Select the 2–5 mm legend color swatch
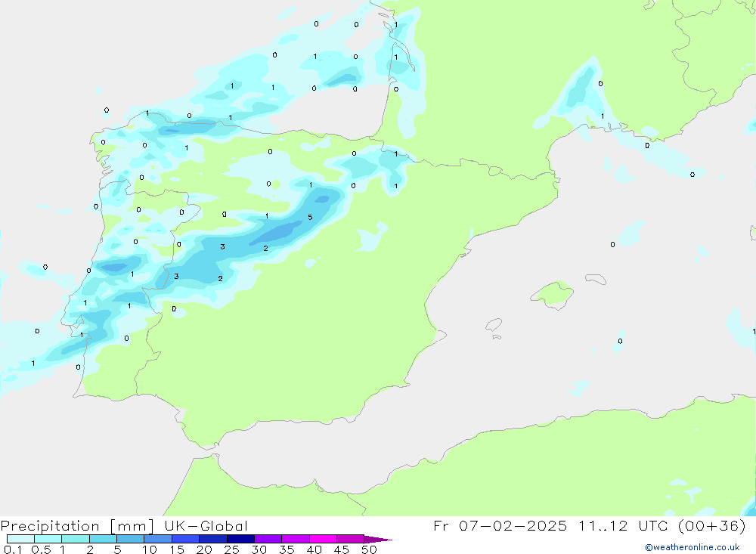Screen dimensions: 756x554 tap(103, 539)
